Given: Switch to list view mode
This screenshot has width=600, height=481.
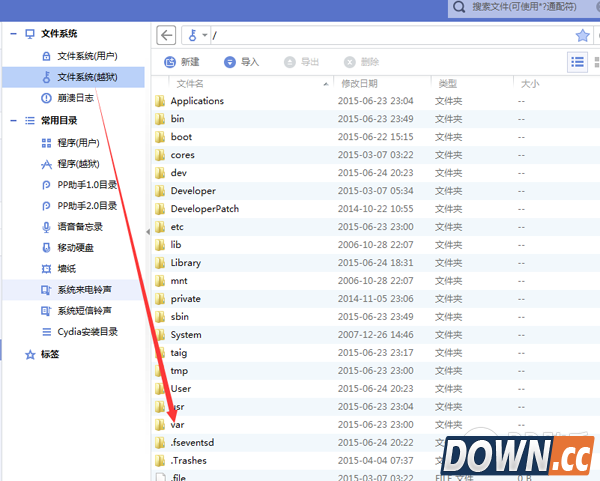Looking at the screenshot, I should pos(577,62).
